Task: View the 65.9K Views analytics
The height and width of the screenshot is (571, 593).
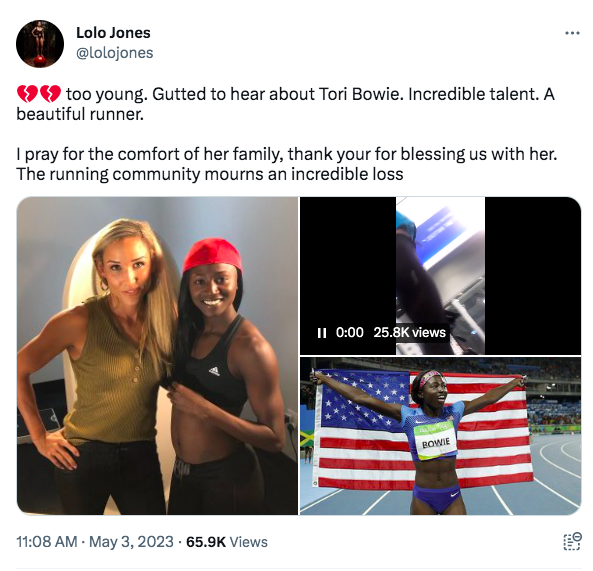Action: 227,542
